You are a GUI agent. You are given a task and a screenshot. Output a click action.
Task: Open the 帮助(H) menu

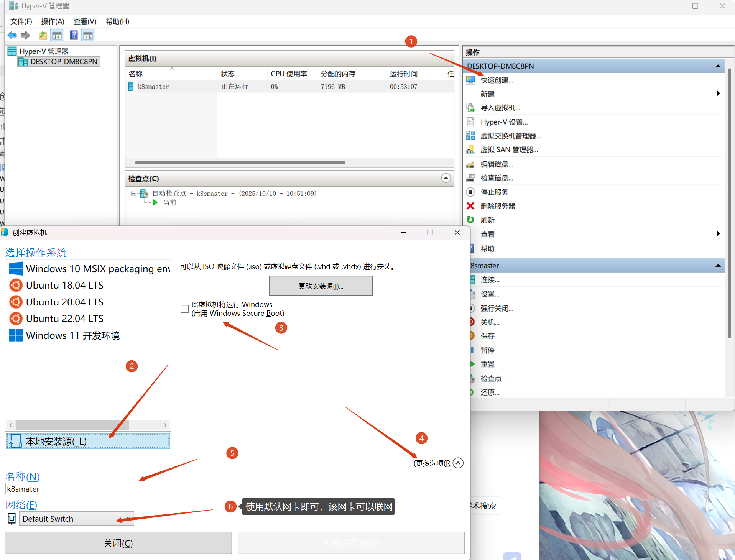[117, 21]
